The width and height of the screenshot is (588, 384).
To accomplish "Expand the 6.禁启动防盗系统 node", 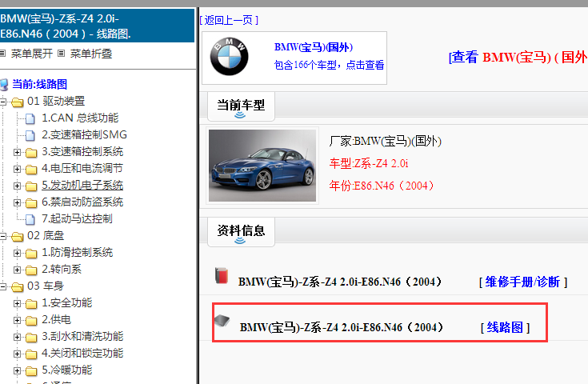I will [x=18, y=202].
